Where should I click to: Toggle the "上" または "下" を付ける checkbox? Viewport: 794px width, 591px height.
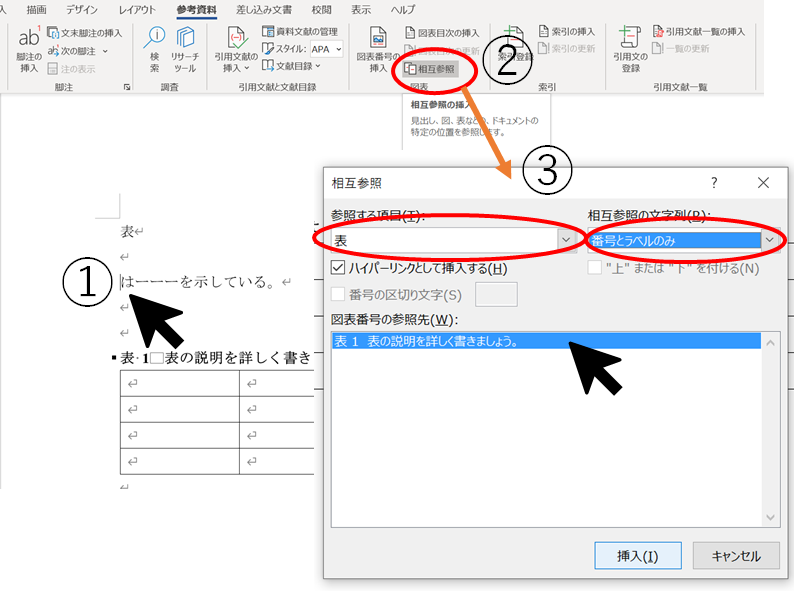point(594,267)
